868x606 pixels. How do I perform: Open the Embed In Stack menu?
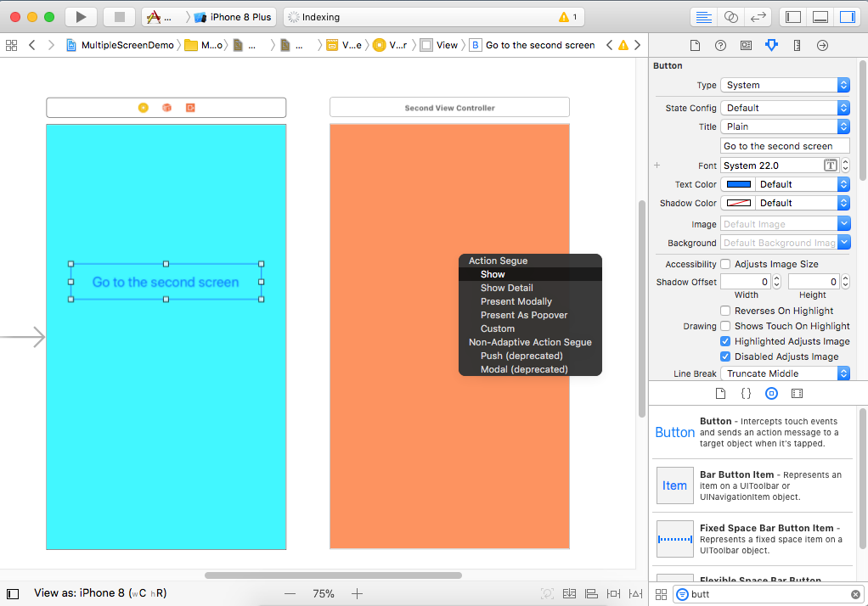[569, 594]
